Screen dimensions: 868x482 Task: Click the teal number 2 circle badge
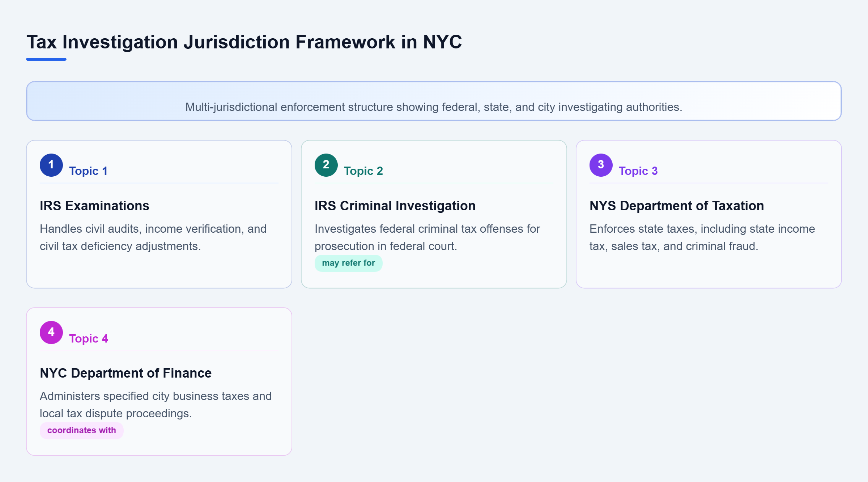[x=326, y=165]
